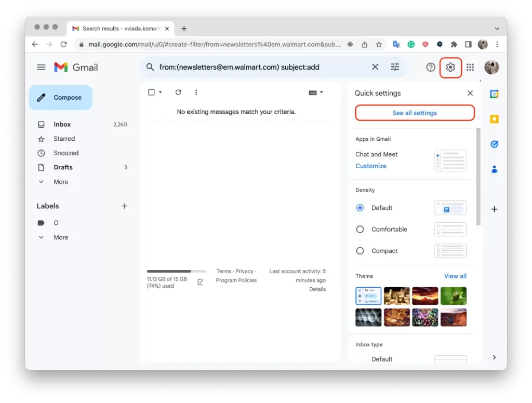Select the Default density radio button
This screenshot has height=403, width=532.
click(x=360, y=208)
